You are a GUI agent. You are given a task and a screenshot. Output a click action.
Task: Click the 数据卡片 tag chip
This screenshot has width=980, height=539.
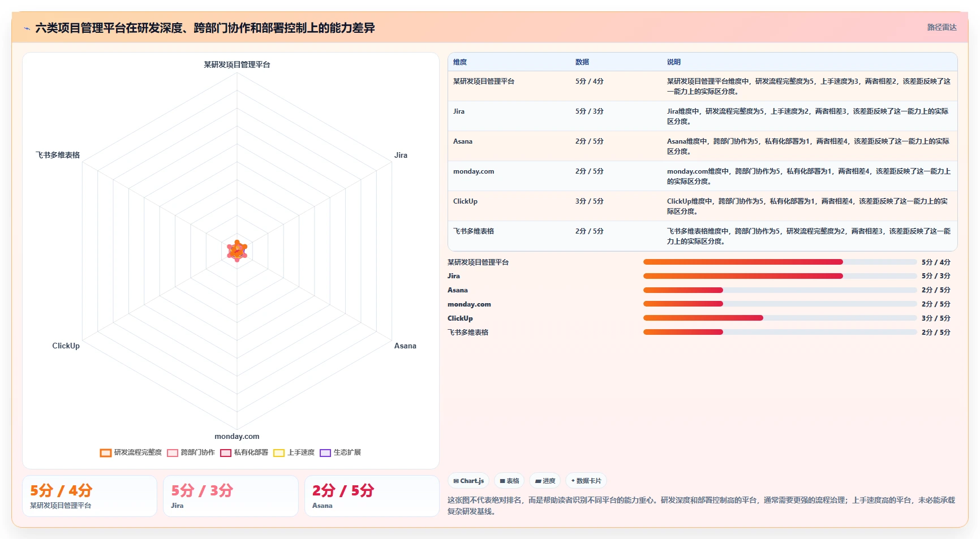586,481
